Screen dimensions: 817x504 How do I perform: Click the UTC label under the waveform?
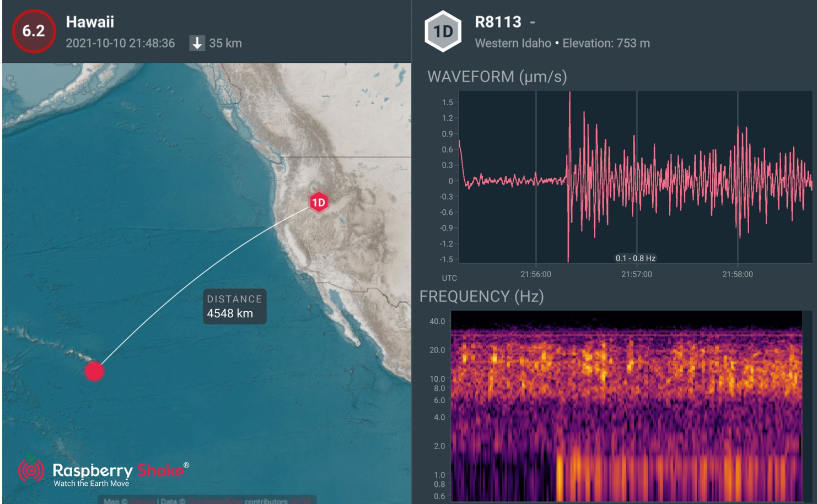(x=449, y=278)
